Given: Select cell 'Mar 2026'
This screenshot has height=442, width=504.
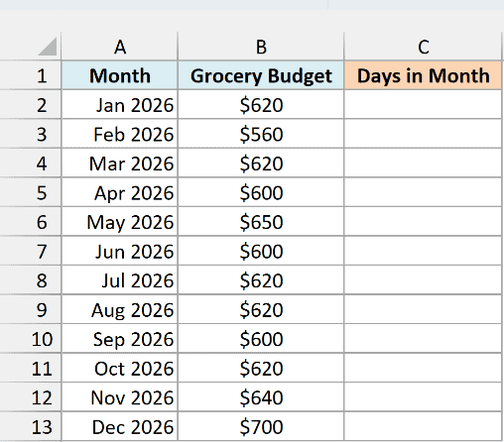Looking at the screenshot, I should click(x=120, y=163).
